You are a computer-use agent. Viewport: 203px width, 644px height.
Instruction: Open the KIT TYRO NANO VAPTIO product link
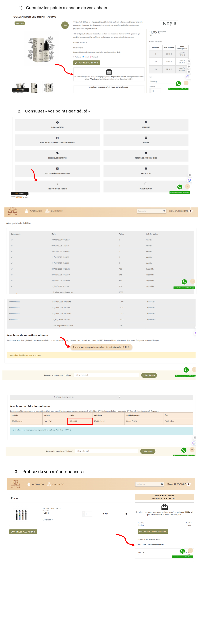click(x=52, y=508)
